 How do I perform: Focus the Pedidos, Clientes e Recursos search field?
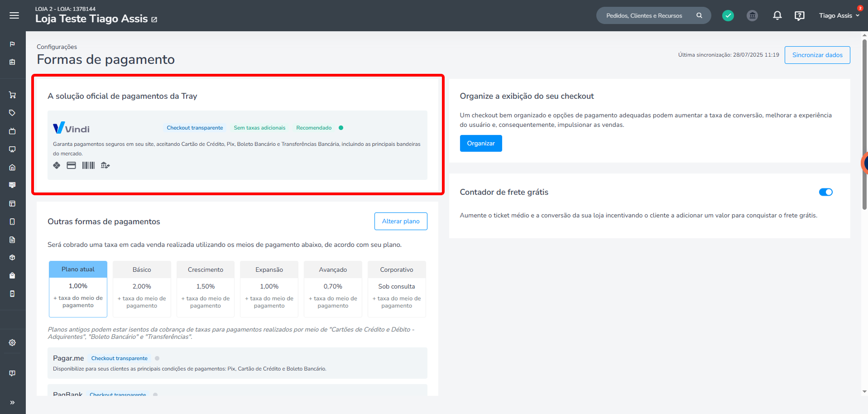[x=644, y=15]
